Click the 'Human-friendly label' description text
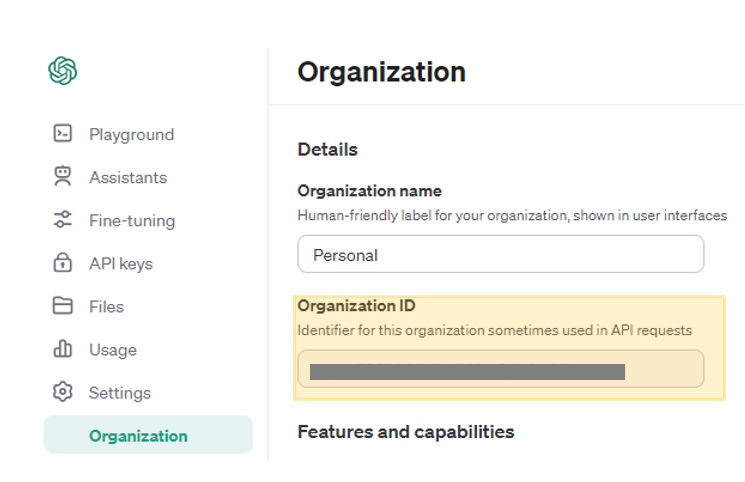Viewport: 745px width, 482px height. pos(512,216)
